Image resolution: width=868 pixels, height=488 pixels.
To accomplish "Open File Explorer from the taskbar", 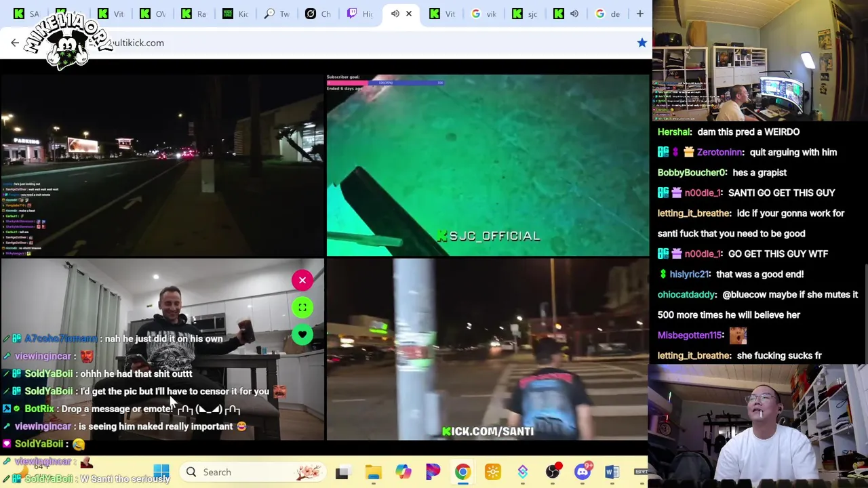I will [x=373, y=472].
